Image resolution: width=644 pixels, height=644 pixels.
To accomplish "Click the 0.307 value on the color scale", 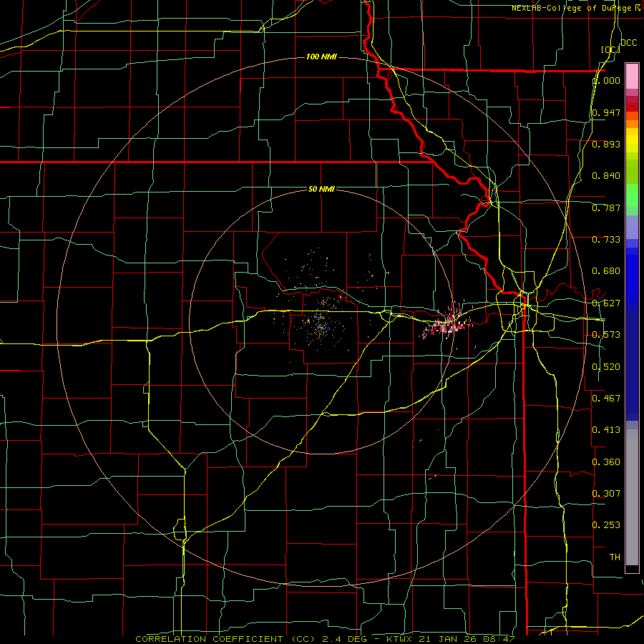I will tap(606, 493).
